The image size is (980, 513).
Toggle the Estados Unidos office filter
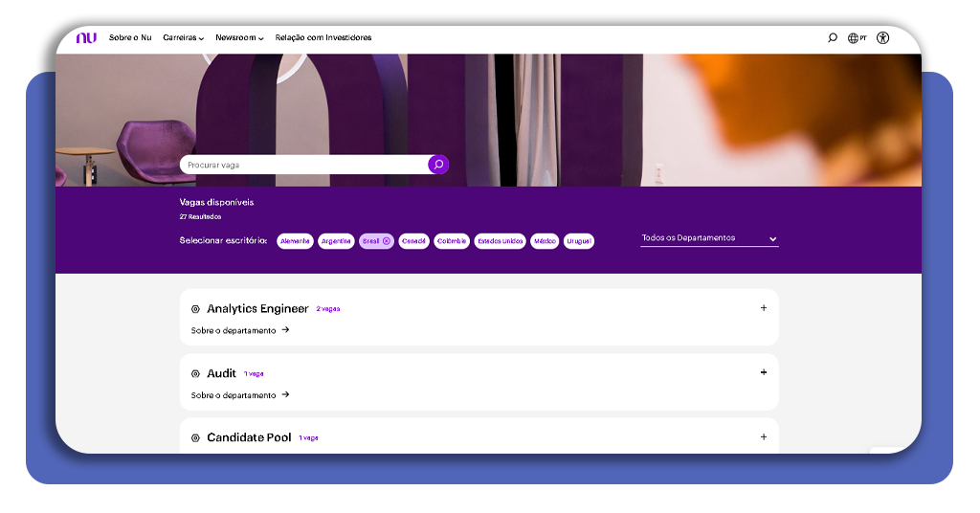[x=500, y=241]
